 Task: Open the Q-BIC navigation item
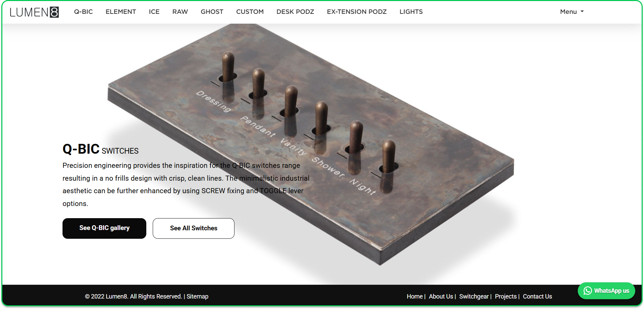83,12
